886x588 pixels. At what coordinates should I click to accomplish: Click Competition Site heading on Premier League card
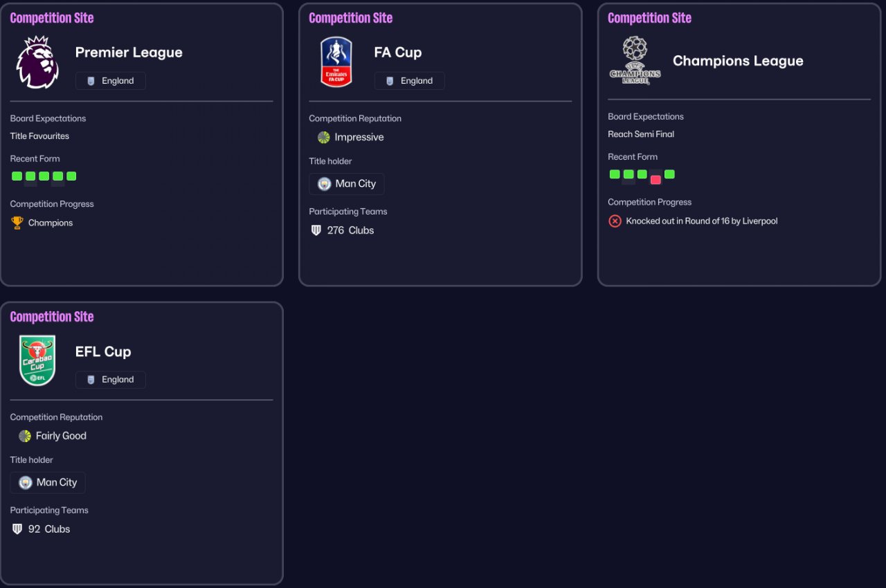52,18
